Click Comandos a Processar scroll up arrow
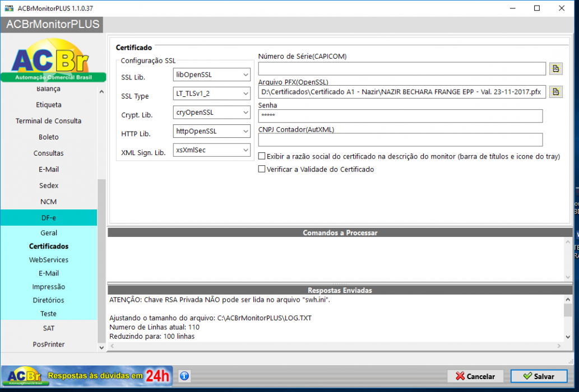The image size is (579, 392). [x=568, y=242]
